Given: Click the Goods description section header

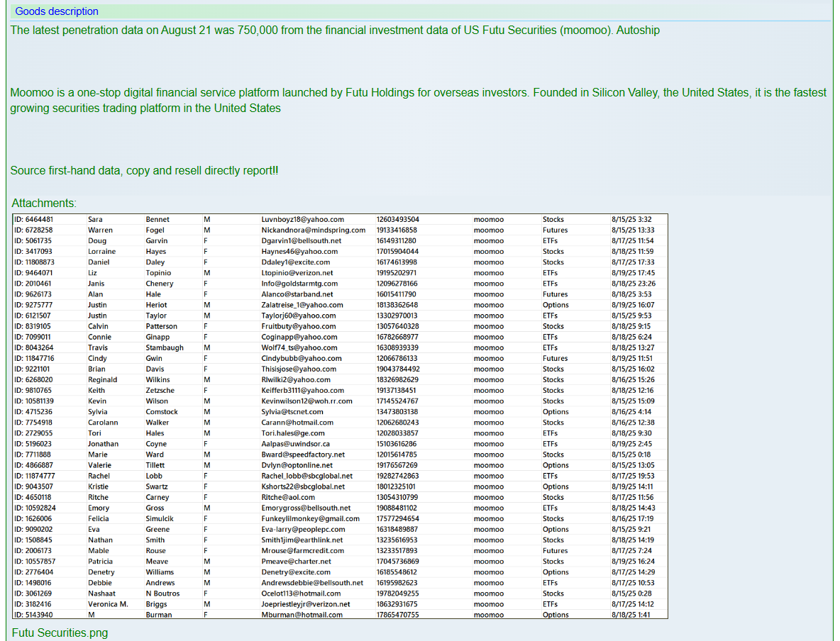Looking at the screenshot, I should tap(57, 11).
